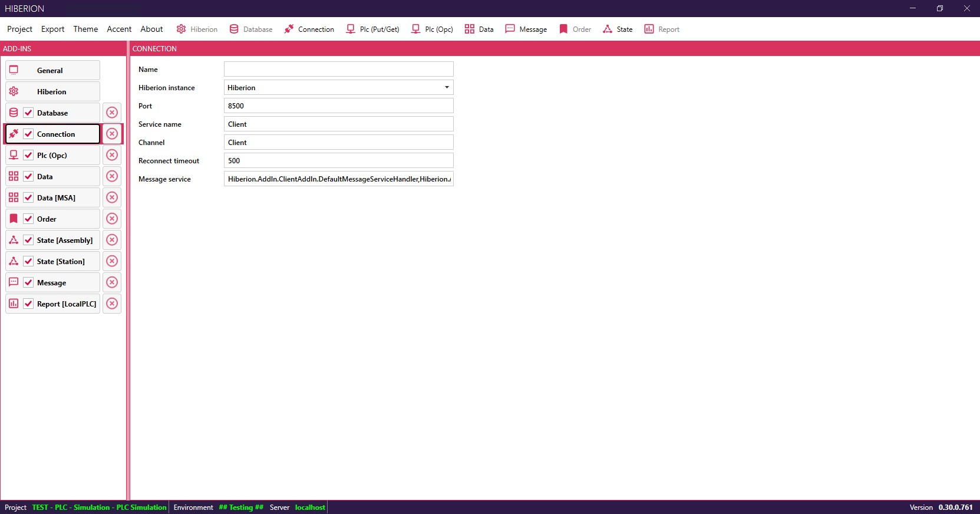Click the Data add-in grid icon
Screen dimensions: 980x514
[14, 176]
